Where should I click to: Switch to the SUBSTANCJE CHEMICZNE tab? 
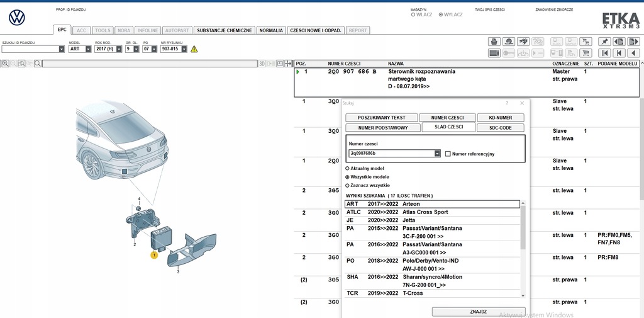(225, 30)
